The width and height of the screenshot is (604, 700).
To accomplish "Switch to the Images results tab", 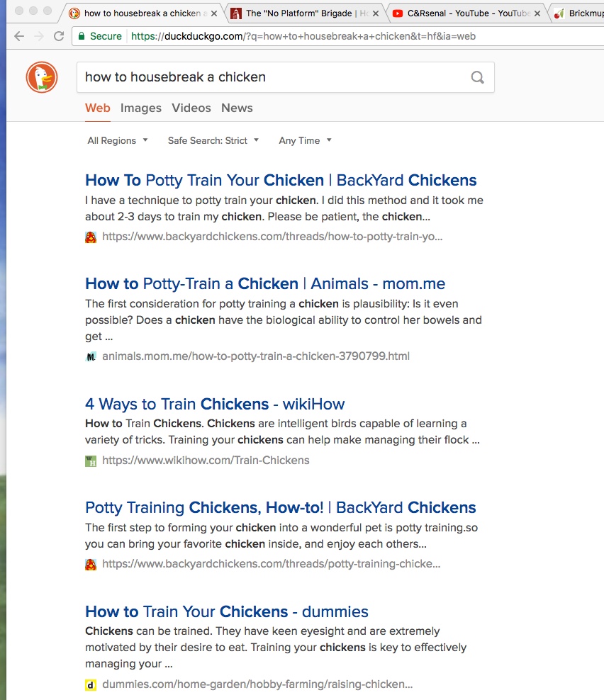I will click(x=141, y=108).
